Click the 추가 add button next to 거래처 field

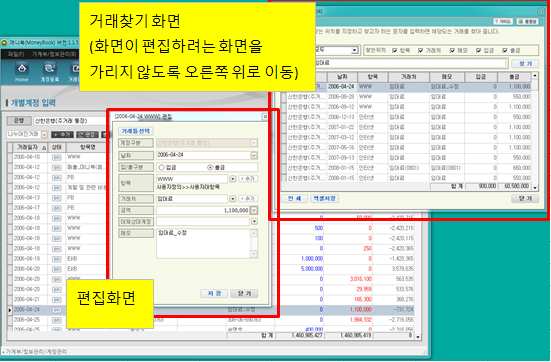[x=248, y=199]
